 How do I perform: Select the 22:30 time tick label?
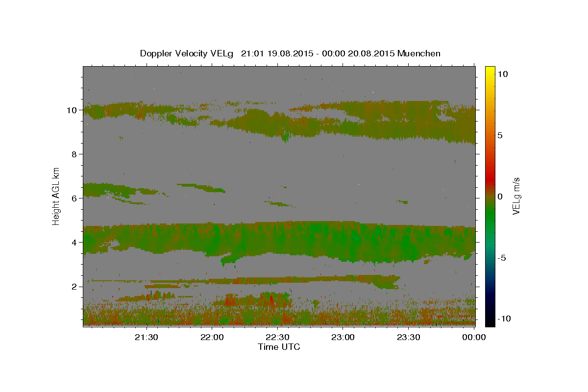point(277,337)
